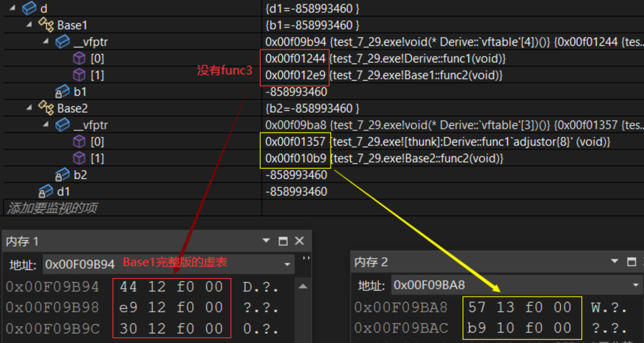
Task: Click the [0] entry icon for the adjustor thunk
Action: click(x=79, y=141)
